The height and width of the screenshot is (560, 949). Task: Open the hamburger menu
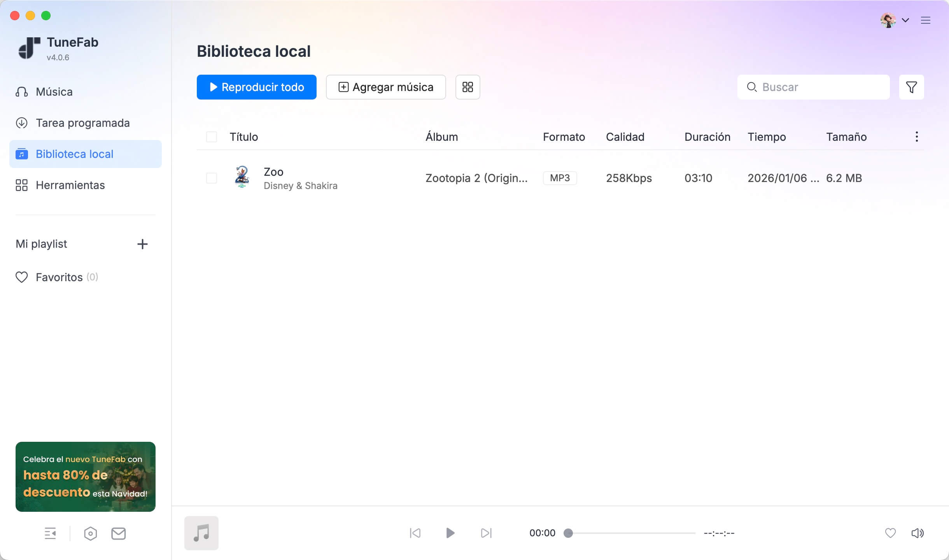tap(925, 20)
